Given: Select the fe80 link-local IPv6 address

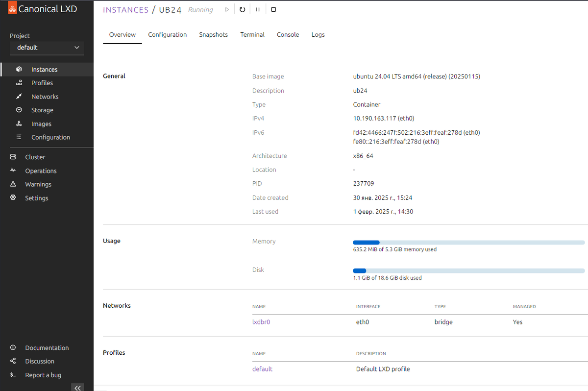Looking at the screenshot, I should 396,142.
